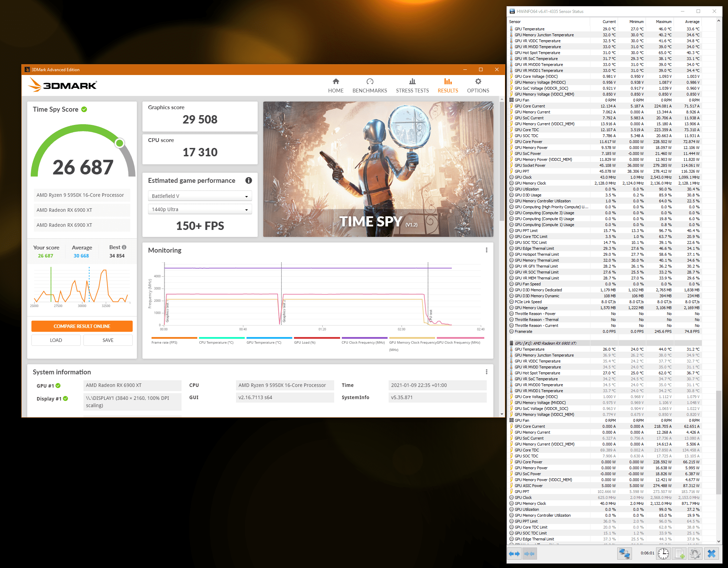Open the Estimated game performance info icon
The height and width of the screenshot is (568, 728).
(249, 180)
